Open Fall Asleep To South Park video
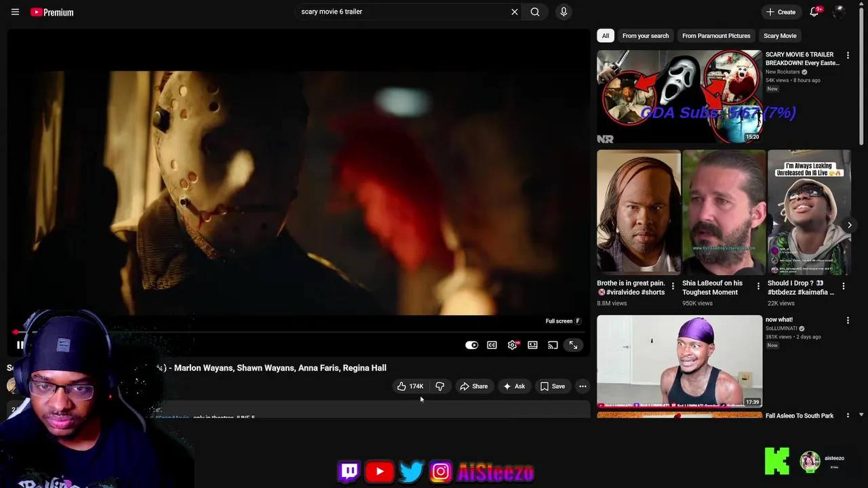The image size is (868, 488). coord(800,415)
